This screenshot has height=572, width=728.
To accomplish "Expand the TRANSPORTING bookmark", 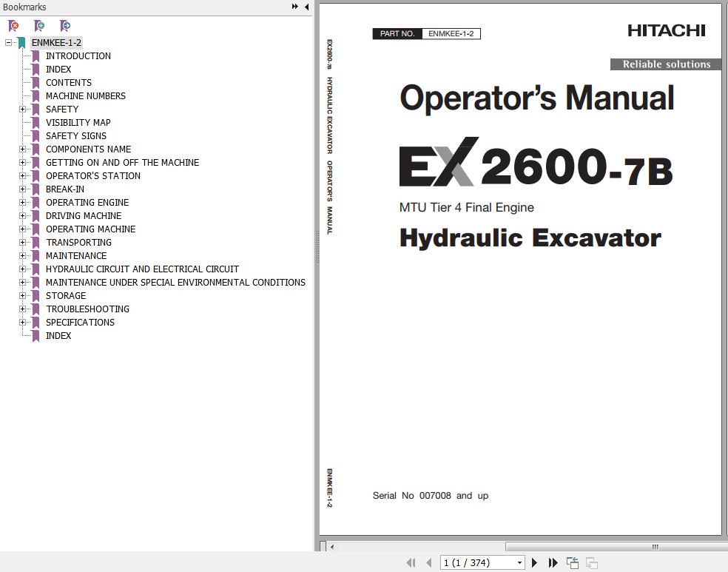I will 22,243.
